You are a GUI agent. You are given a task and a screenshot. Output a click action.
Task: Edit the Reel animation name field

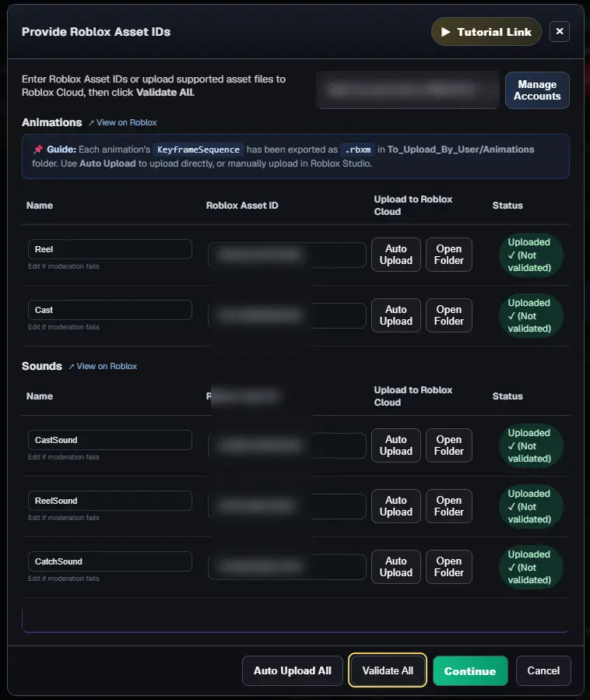[x=110, y=249]
